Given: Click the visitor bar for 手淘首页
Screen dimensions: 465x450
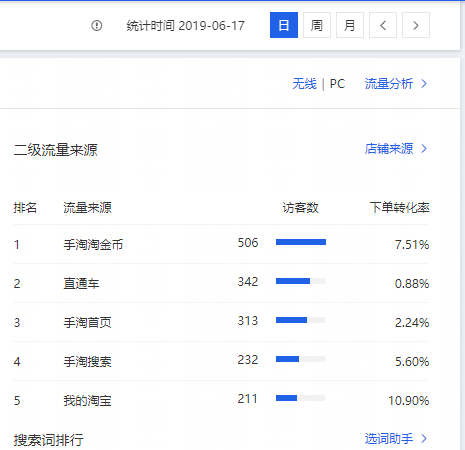Looking at the screenshot, I should (301, 320).
